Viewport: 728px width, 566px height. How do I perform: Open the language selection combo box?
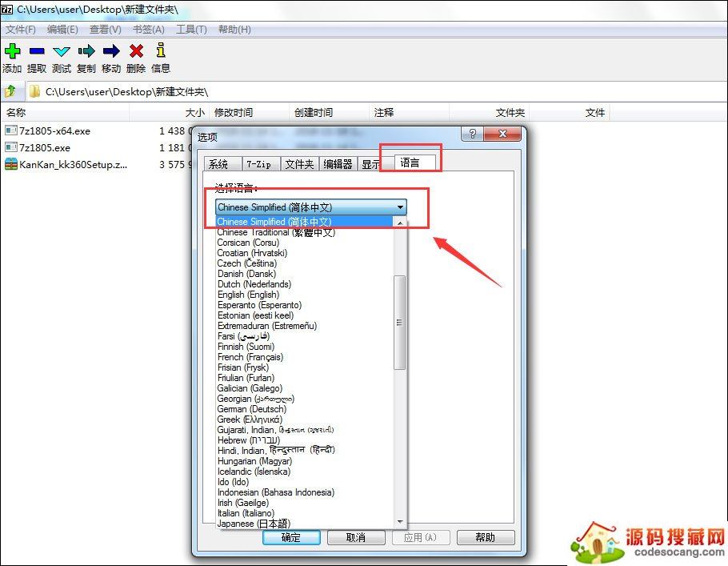pyautogui.click(x=400, y=207)
